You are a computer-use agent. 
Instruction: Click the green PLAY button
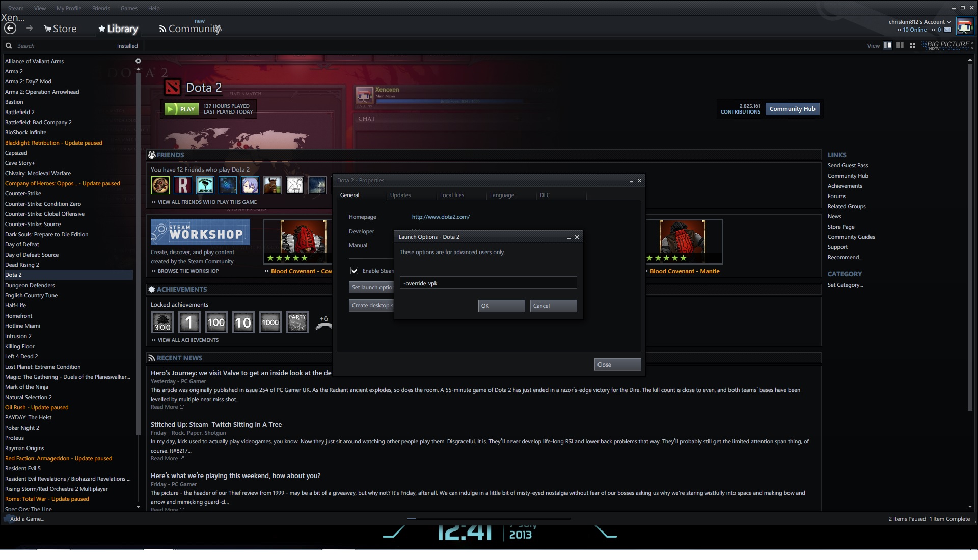tap(181, 109)
